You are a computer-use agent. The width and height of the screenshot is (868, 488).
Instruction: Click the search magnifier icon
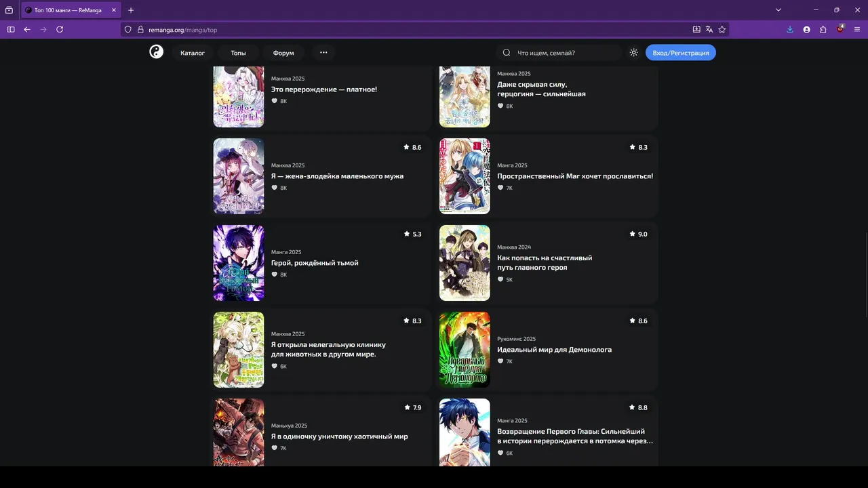(507, 53)
